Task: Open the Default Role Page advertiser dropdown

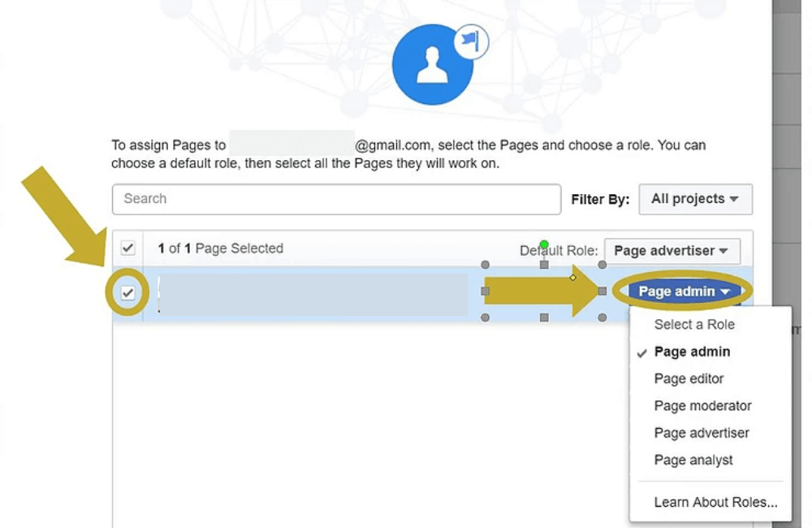Action: click(672, 251)
